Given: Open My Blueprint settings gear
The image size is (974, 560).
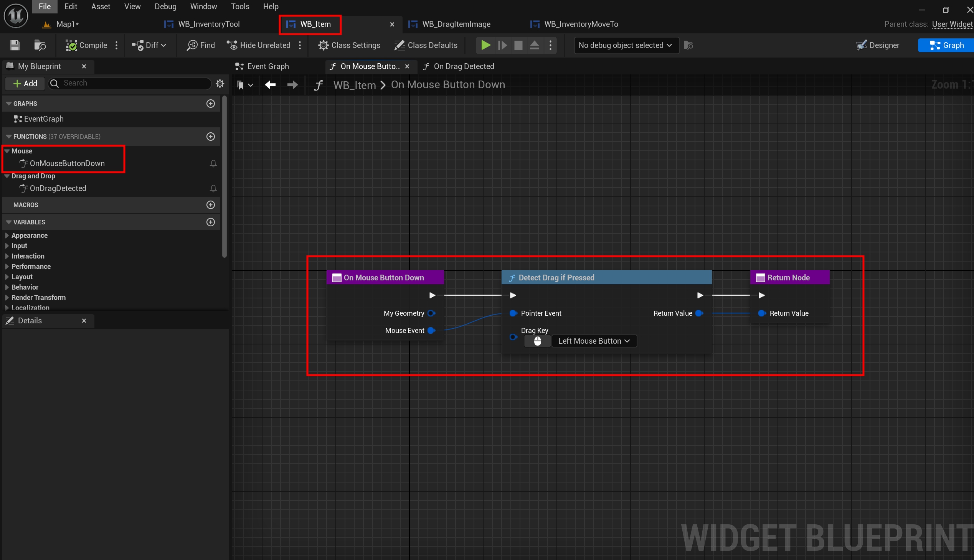Looking at the screenshot, I should [220, 84].
